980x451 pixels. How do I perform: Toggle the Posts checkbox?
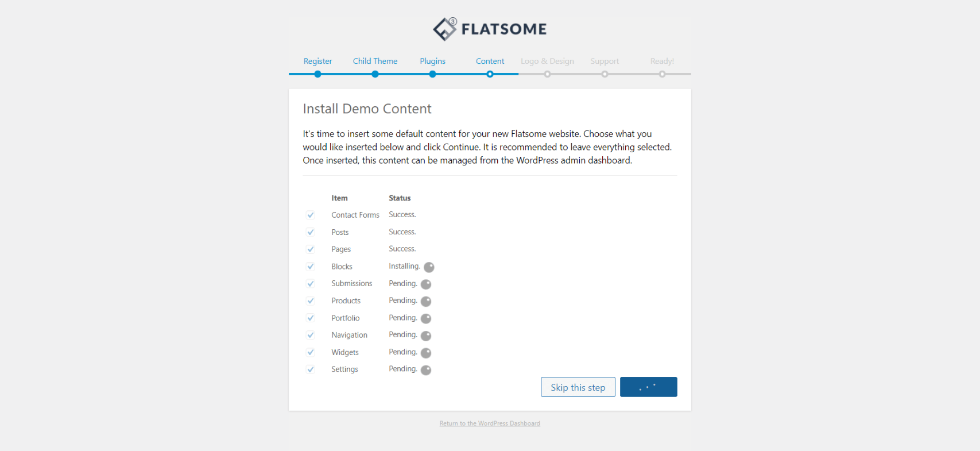pyautogui.click(x=311, y=232)
